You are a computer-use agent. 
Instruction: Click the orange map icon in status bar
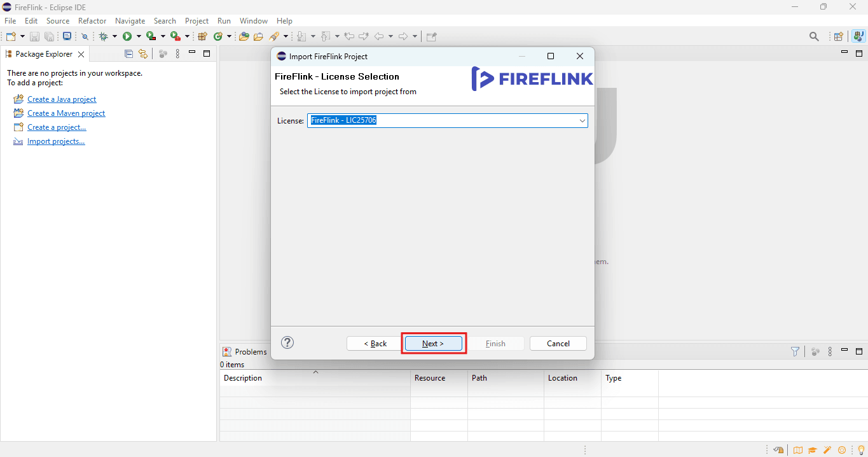pos(797,450)
